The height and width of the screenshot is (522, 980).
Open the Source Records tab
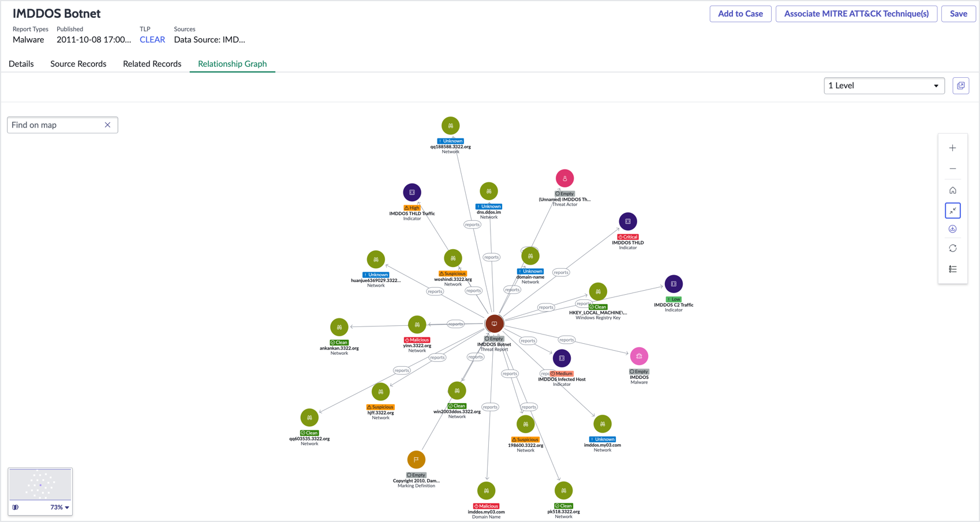78,64
